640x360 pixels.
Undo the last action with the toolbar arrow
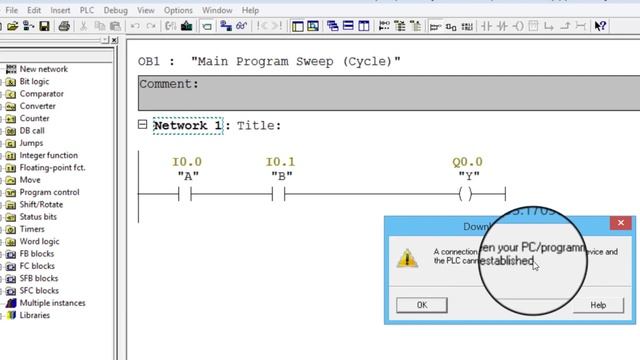coord(135,27)
